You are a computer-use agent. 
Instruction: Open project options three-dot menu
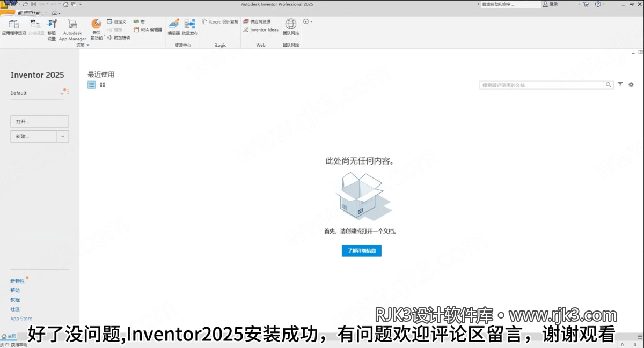click(x=68, y=92)
